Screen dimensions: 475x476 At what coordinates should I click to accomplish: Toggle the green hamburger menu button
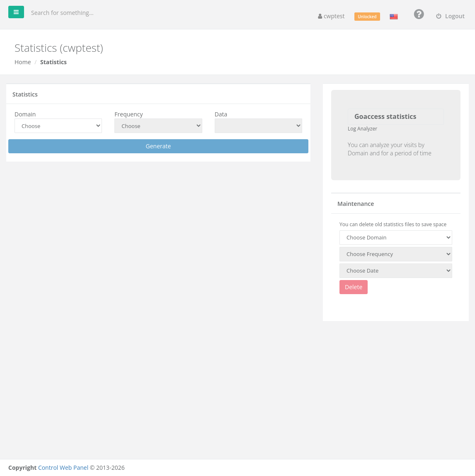coord(16,12)
